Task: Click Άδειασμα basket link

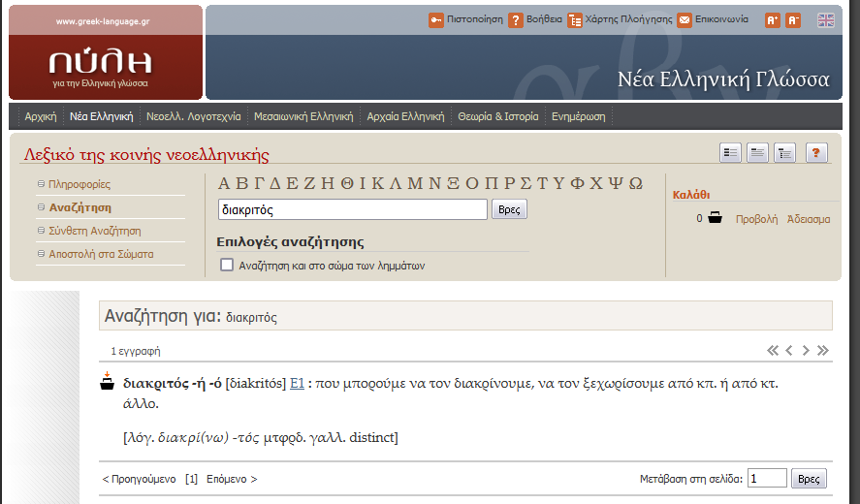Action: pos(809,219)
